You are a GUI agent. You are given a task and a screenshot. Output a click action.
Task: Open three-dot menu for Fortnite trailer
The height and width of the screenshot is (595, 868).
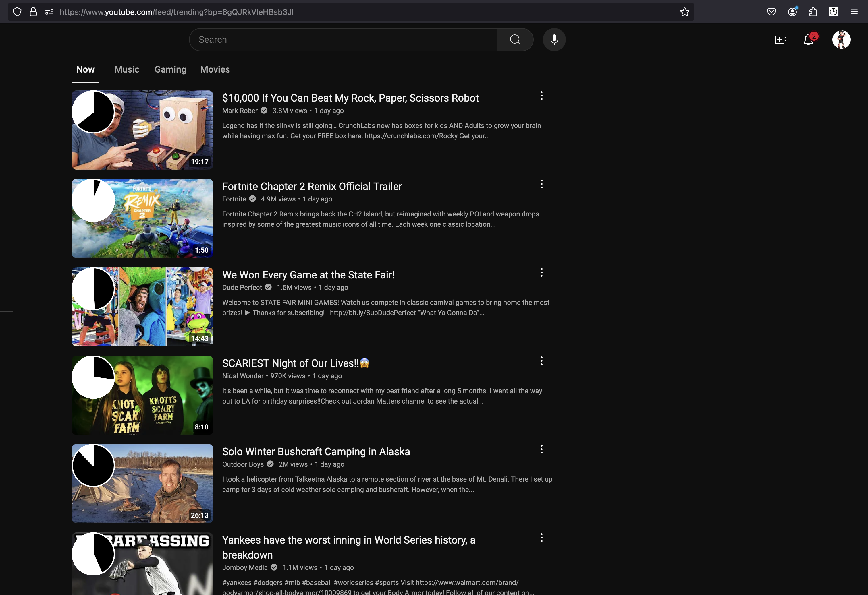coord(541,184)
